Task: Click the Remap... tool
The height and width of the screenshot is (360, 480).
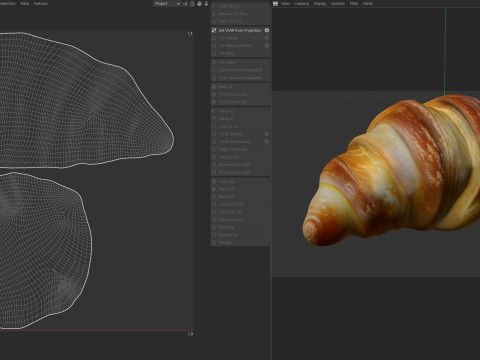Action: click(240, 243)
